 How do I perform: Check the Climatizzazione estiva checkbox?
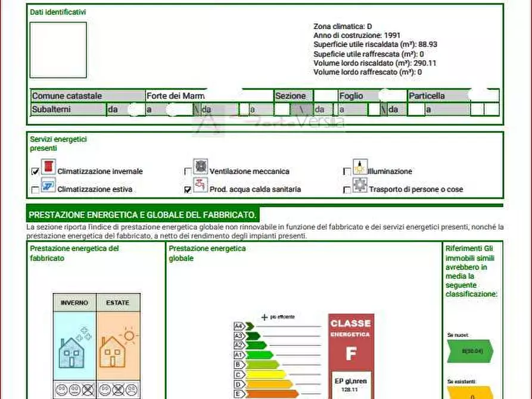tap(35, 190)
